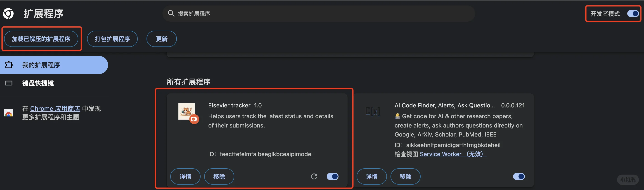The image size is (644, 190).
Task: Click the 更新 button
Action: (161, 39)
